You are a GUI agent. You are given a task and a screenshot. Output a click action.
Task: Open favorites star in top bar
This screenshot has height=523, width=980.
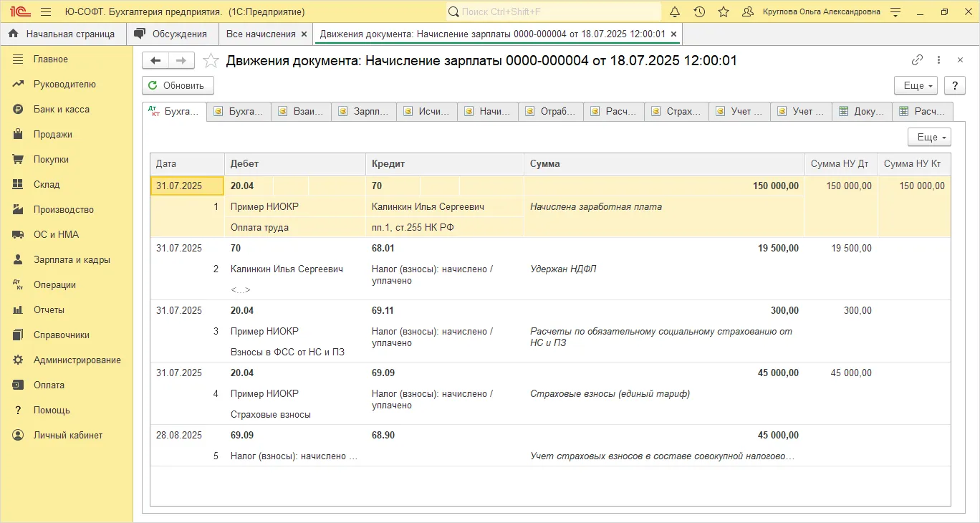[x=724, y=12]
